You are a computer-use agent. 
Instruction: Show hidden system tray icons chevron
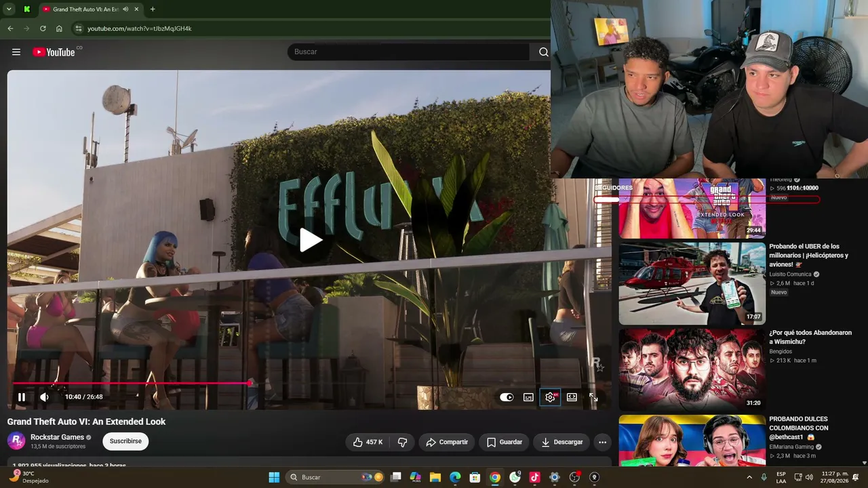tap(749, 477)
